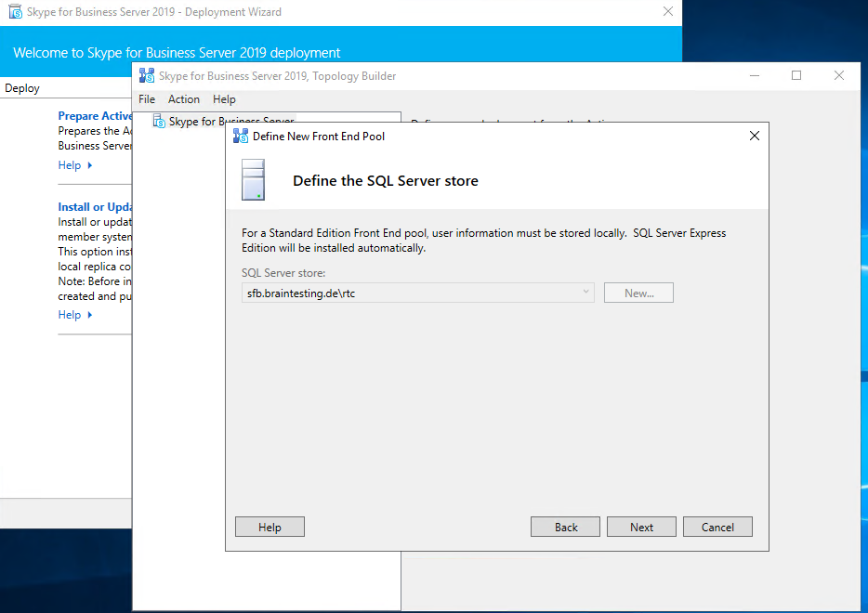Open the Action menu
The width and height of the screenshot is (868, 613).
(184, 99)
